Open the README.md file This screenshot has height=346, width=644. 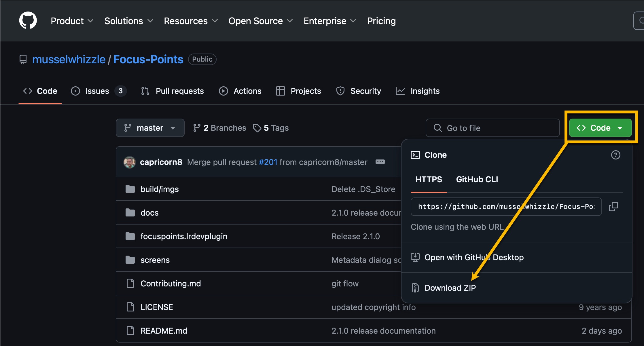[x=164, y=331]
